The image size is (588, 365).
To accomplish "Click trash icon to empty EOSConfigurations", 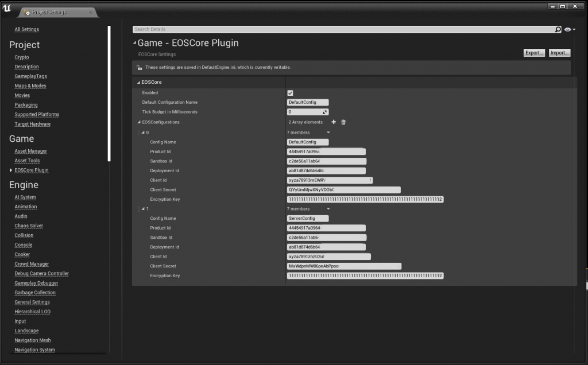I will (x=343, y=122).
